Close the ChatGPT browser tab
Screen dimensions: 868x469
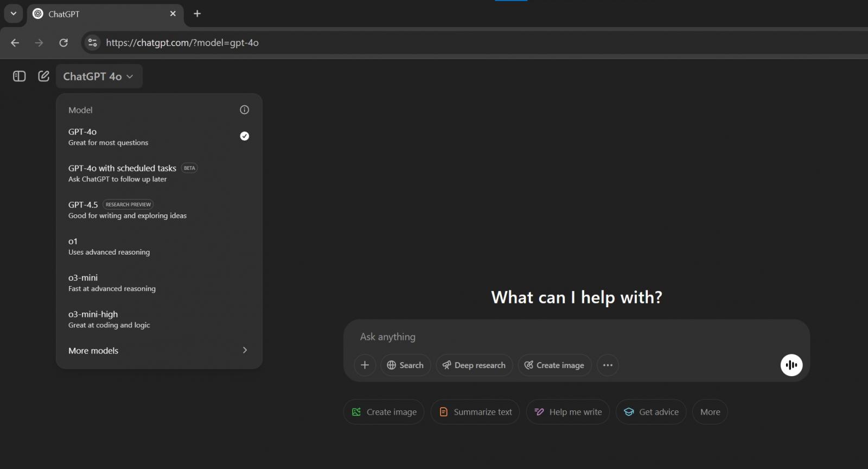[x=173, y=14]
